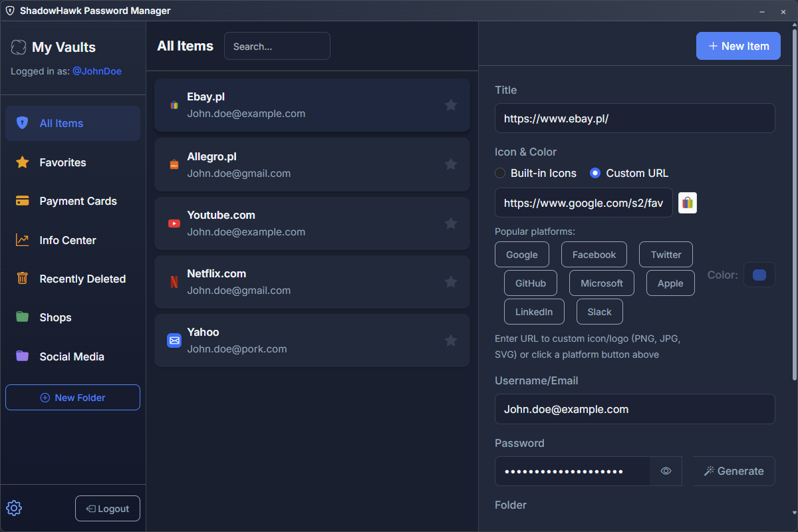Close the ShadowHawk window
798x532 pixels.
pyautogui.click(x=783, y=11)
